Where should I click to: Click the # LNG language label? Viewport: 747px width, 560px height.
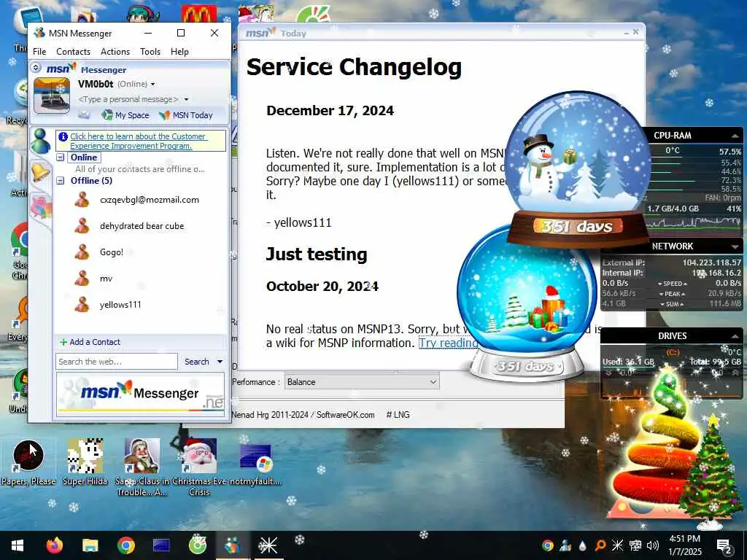[x=398, y=415]
